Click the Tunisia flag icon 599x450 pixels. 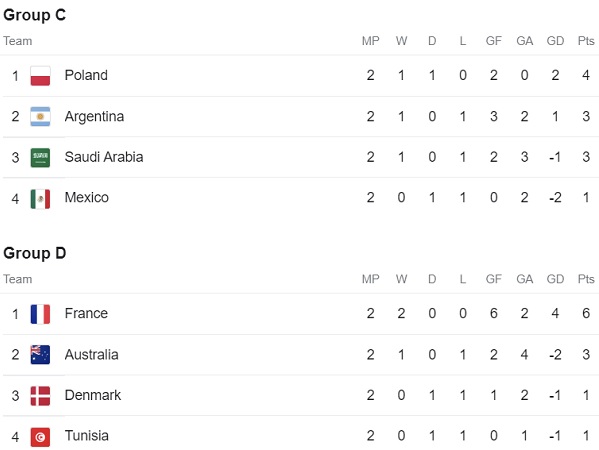[40, 437]
